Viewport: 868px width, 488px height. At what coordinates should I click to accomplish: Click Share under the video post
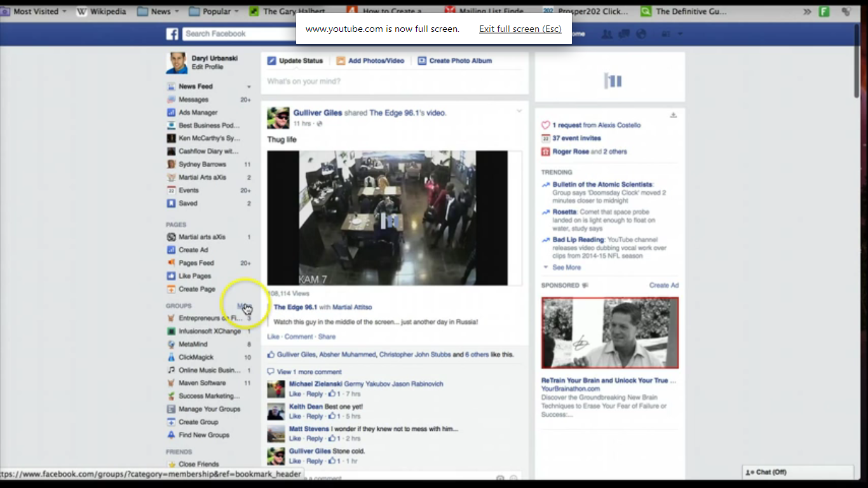coord(327,337)
